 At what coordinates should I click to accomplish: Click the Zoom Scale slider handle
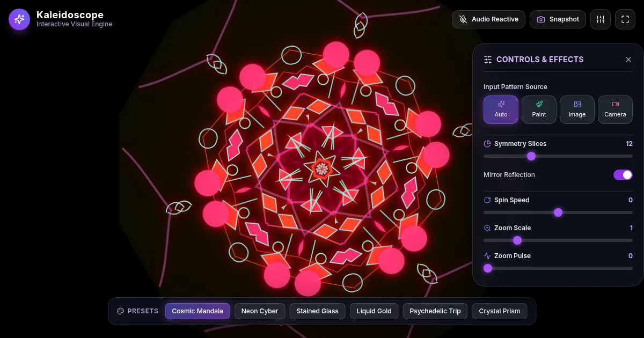click(517, 240)
